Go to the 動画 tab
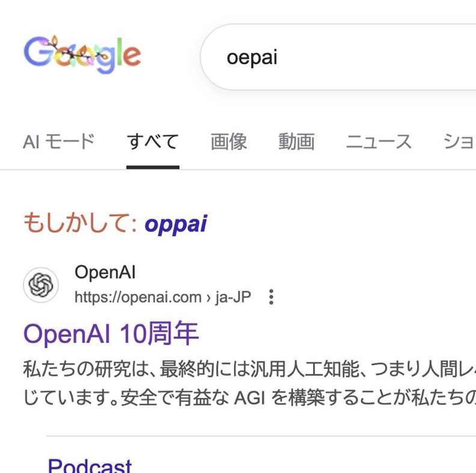The image size is (476, 473). [296, 142]
